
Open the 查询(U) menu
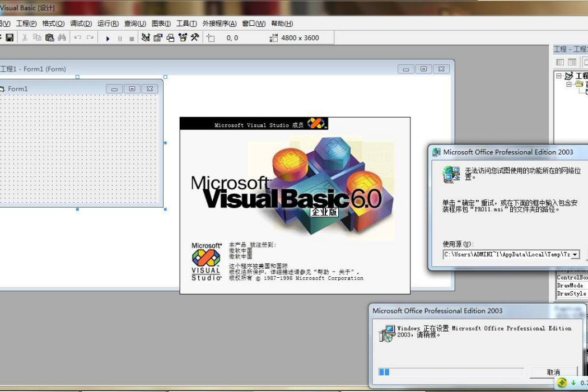(135, 24)
